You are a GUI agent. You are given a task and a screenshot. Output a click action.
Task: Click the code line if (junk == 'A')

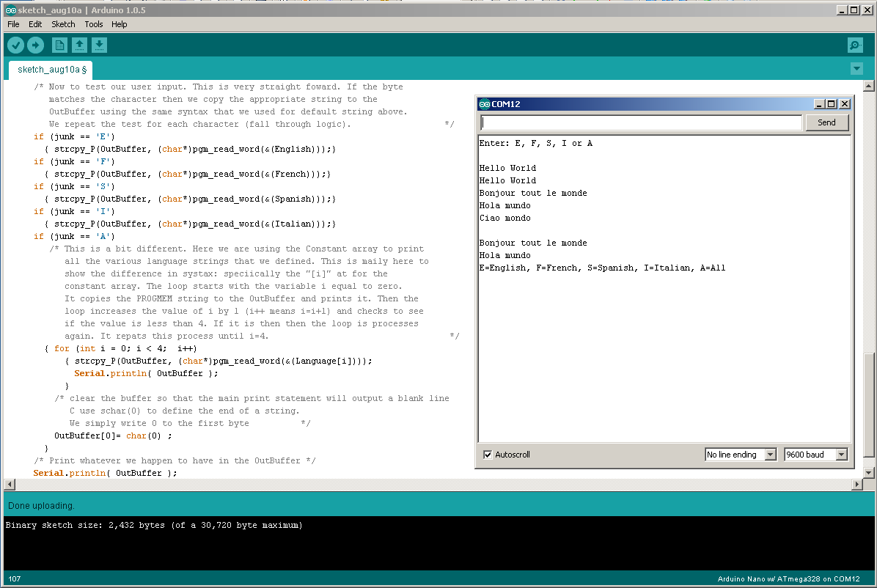click(x=74, y=236)
